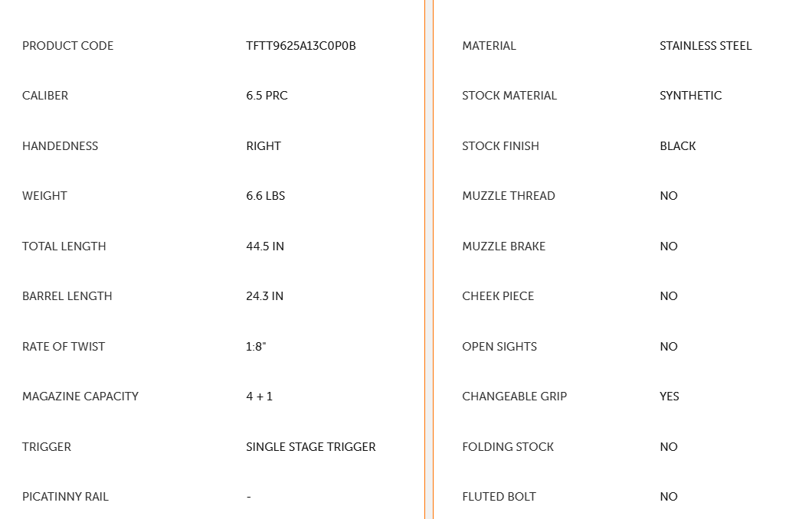Click the PICATINNY RAIL label
Screen dimensions: 812x519
[x=65, y=497]
